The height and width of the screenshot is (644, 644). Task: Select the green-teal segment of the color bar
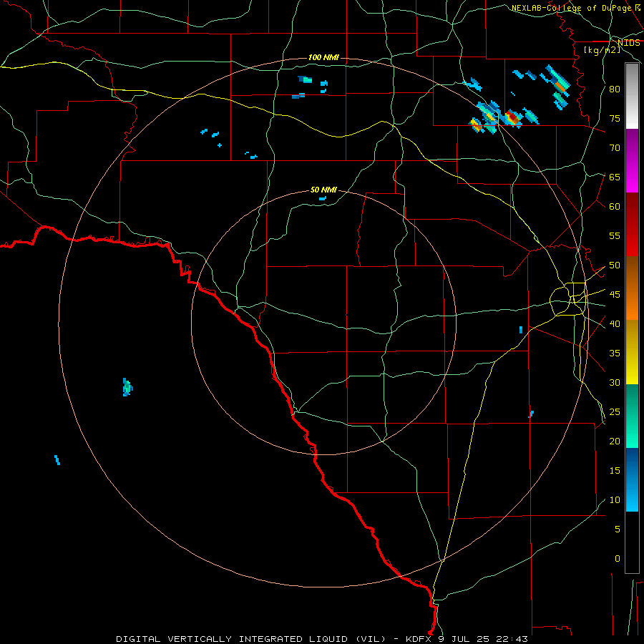coord(632,416)
